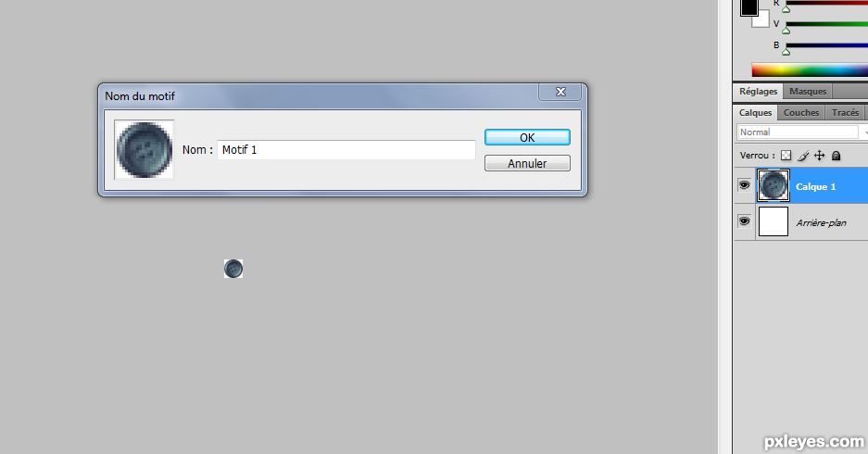868x454 pixels.
Task: Switch to the Couches tab
Action: (x=801, y=112)
